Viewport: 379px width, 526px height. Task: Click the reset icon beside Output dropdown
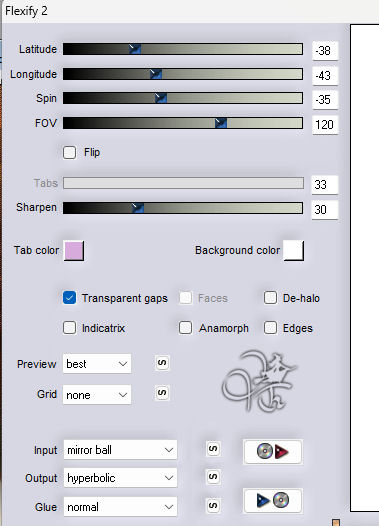213,477
